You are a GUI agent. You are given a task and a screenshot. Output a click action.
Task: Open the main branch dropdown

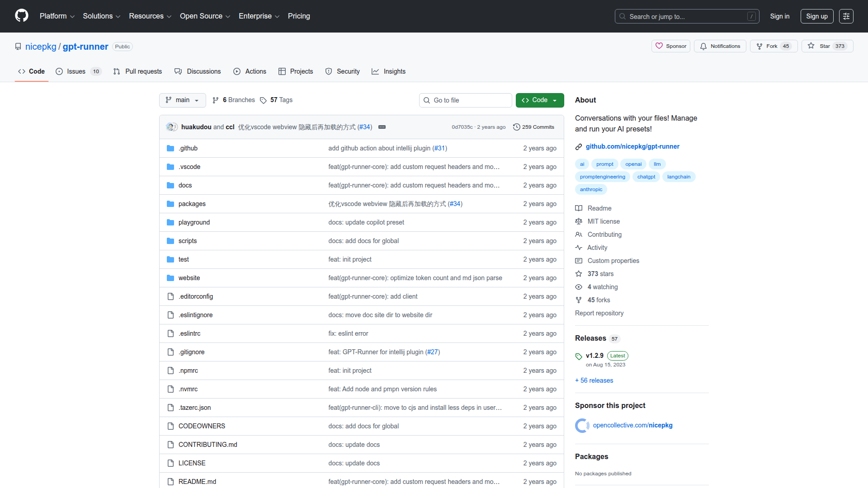point(182,100)
